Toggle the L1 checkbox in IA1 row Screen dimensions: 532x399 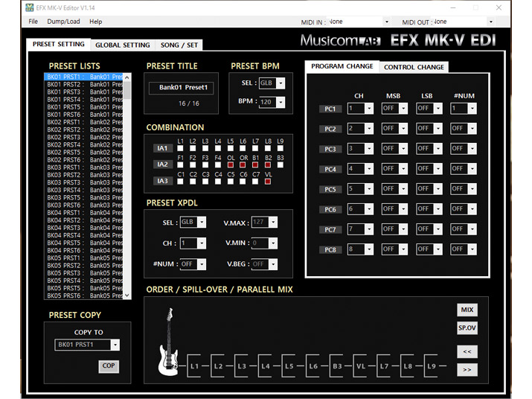tap(180, 148)
